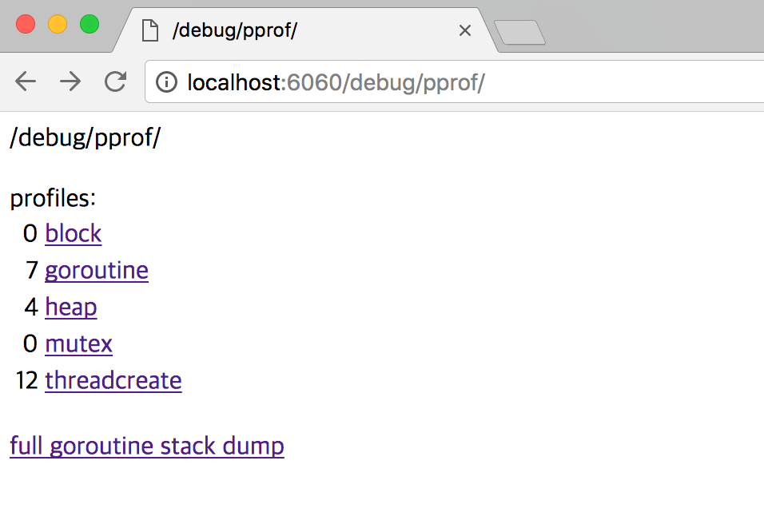Screen dimensions: 764x532
Task: Open the block profile
Action: [73, 233]
